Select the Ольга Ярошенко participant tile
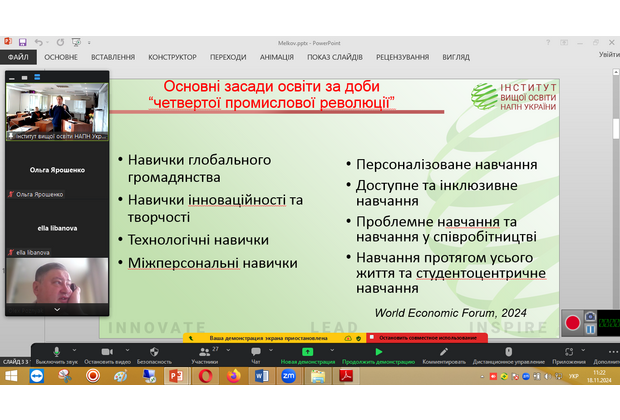 pyautogui.click(x=56, y=170)
